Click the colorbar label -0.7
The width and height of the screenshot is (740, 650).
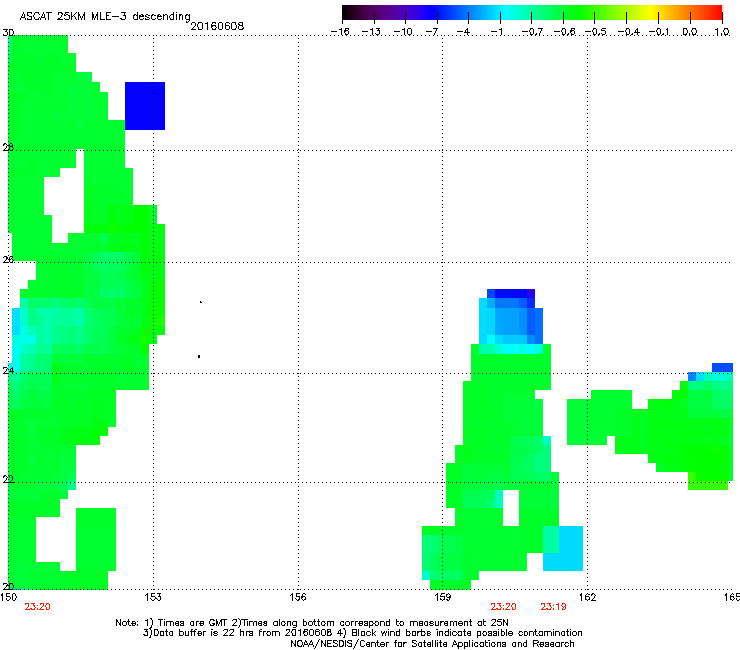(532, 32)
